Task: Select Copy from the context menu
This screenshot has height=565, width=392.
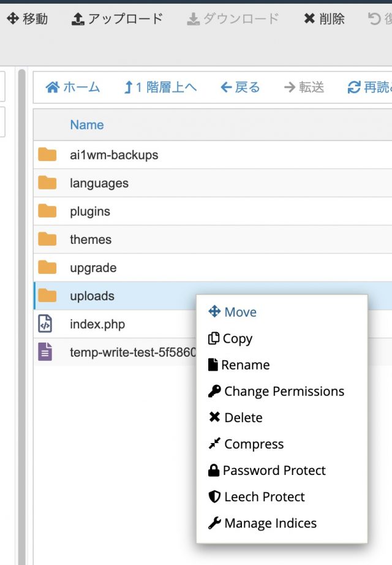Action: click(230, 338)
